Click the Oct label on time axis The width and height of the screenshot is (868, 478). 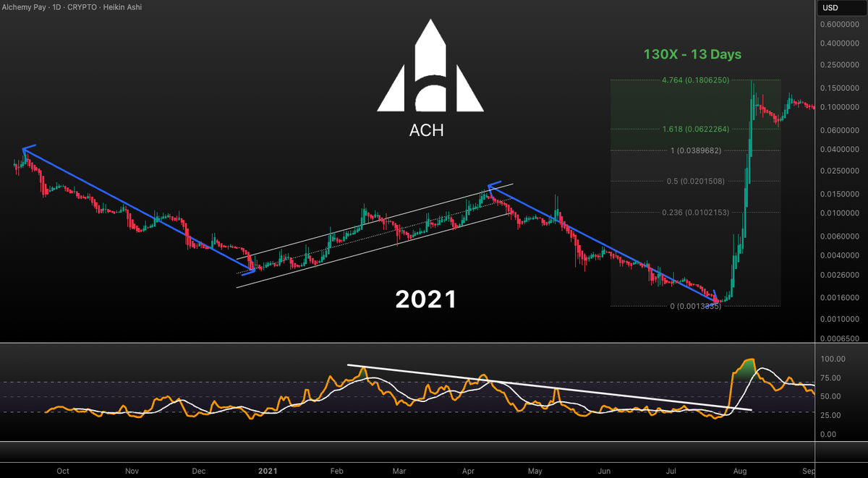(x=63, y=471)
